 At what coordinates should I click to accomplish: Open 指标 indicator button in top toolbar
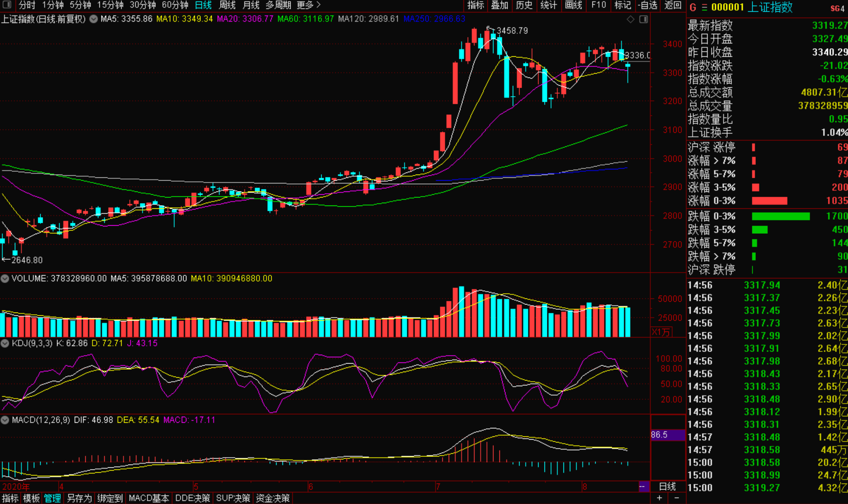click(475, 5)
